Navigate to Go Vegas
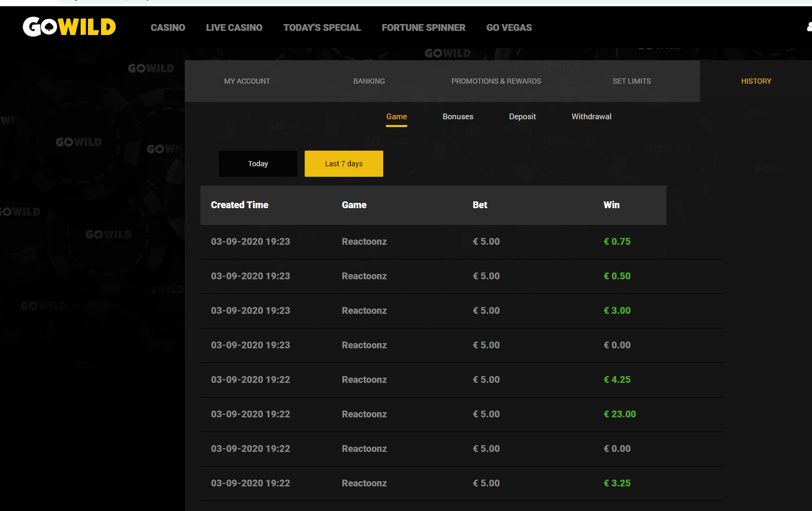 pyautogui.click(x=509, y=28)
